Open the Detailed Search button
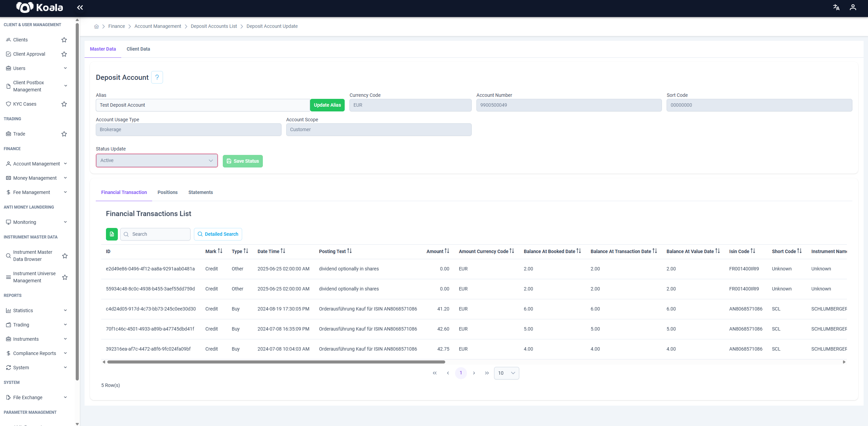The width and height of the screenshot is (868, 426). pyautogui.click(x=218, y=234)
